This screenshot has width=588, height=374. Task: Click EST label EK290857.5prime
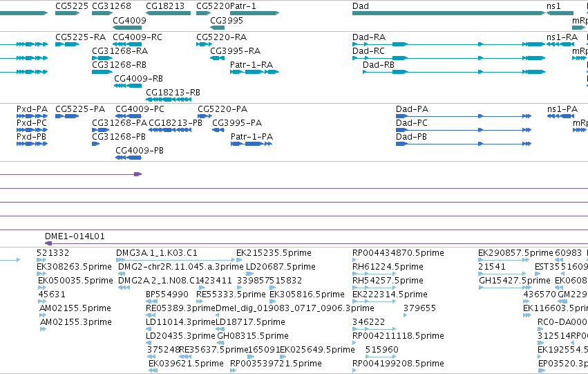pyautogui.click(x=515, y=253)
